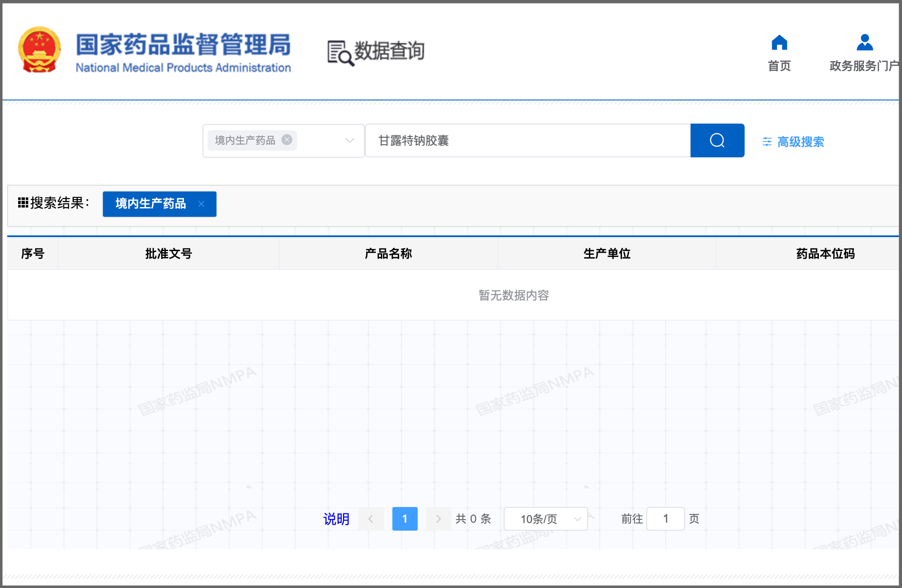Click the 产品名称 column header
This screenshot has width=902, height=588.
[388, 254]
